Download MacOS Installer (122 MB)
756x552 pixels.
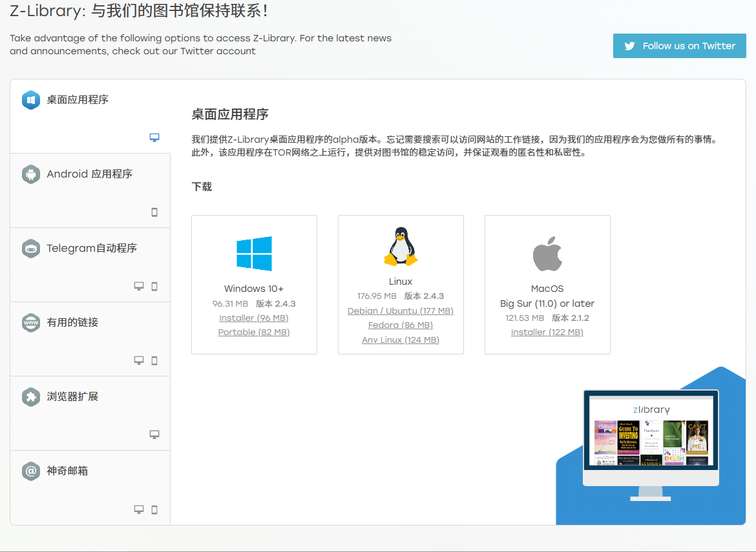click(x=547, y=332)
